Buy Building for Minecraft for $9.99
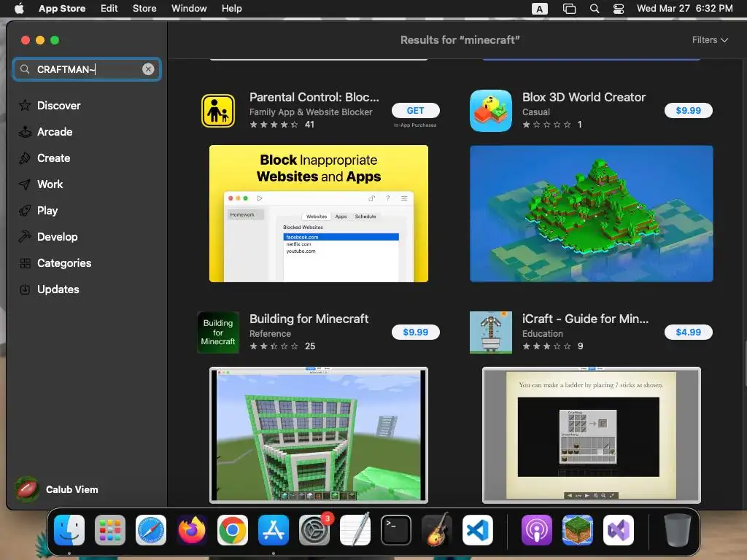 415,332
